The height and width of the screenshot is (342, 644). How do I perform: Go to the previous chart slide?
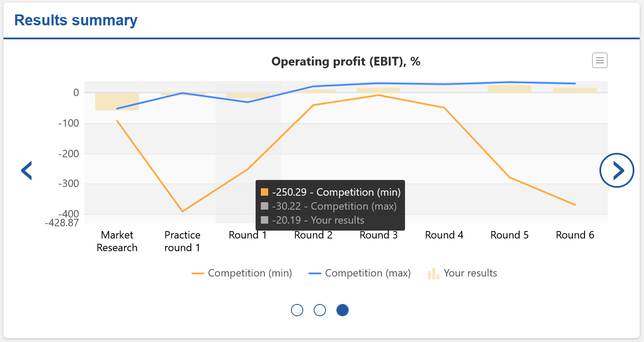click(x=27, y=170)
